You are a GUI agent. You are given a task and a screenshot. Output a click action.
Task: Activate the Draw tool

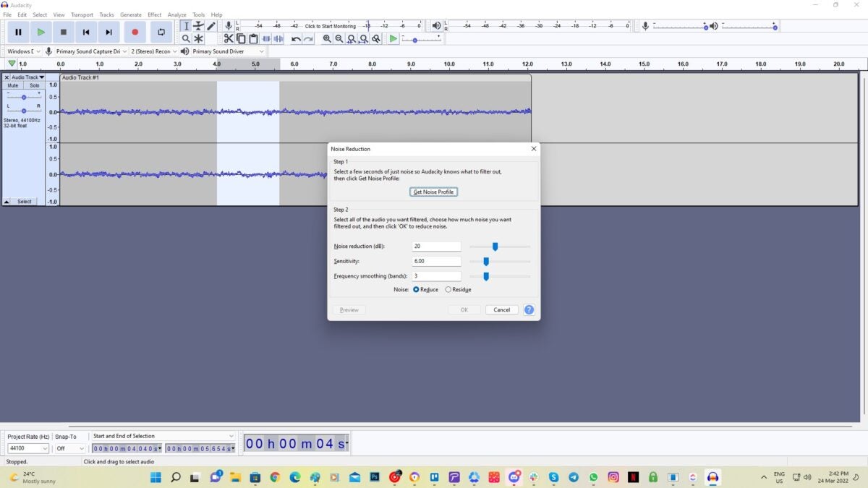tap(212, 25)
